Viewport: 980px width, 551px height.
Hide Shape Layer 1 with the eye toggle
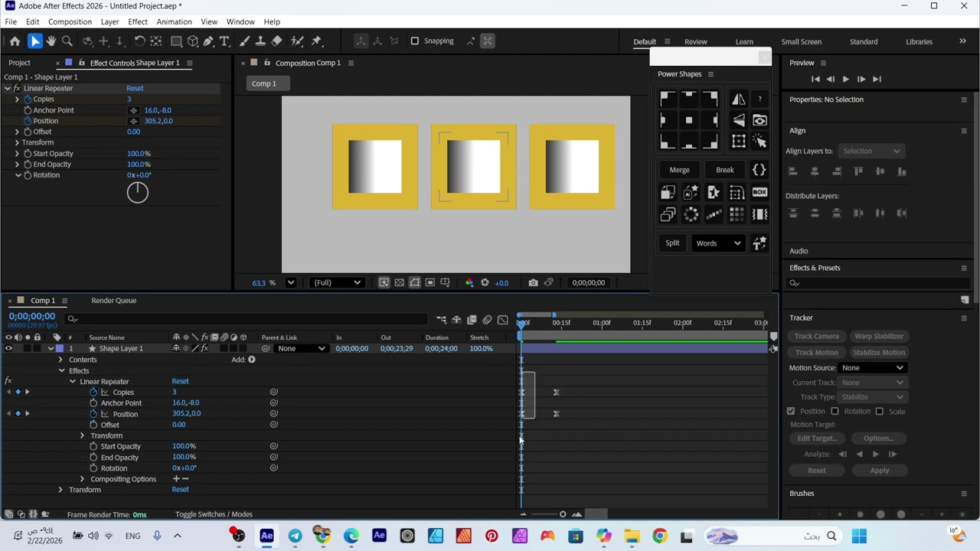point(8,349)
